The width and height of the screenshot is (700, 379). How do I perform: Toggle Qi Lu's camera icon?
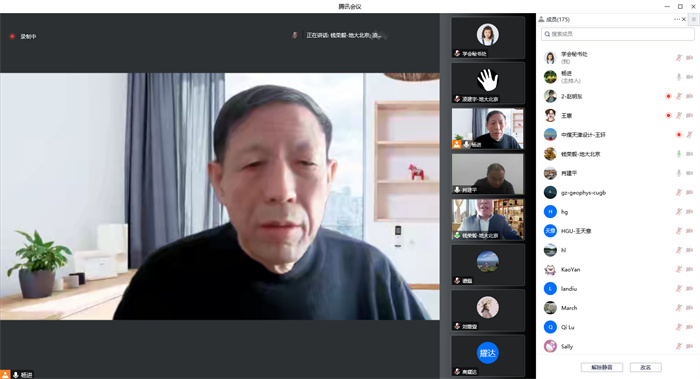pos(689,327)
